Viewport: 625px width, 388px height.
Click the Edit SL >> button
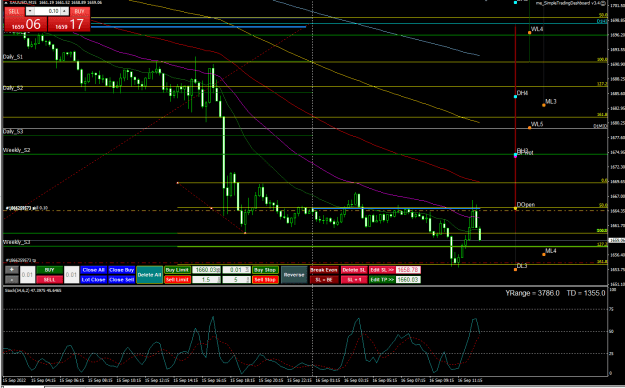[382, 270]
